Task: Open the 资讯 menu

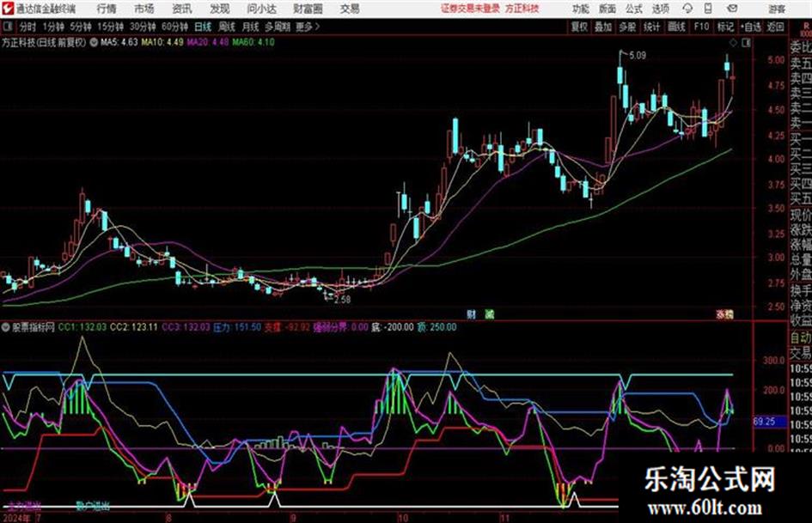Action: (x=182, y=9)
